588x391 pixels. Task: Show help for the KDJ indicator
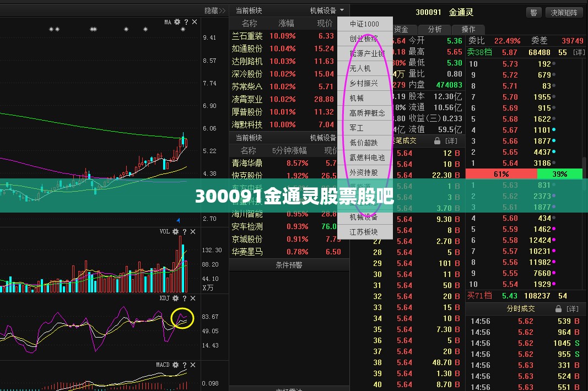pyautogui.click(x=184, y=298)
